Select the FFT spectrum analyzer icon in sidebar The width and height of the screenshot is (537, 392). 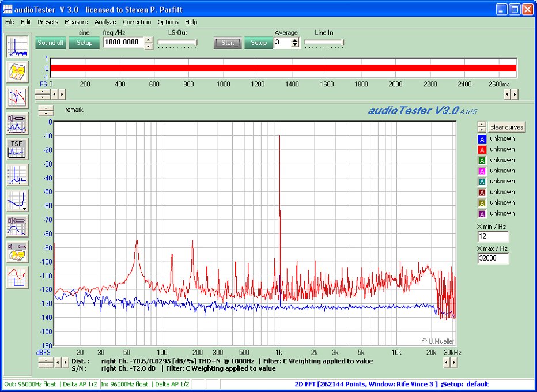pyautogui.click(x=17, y=47)
